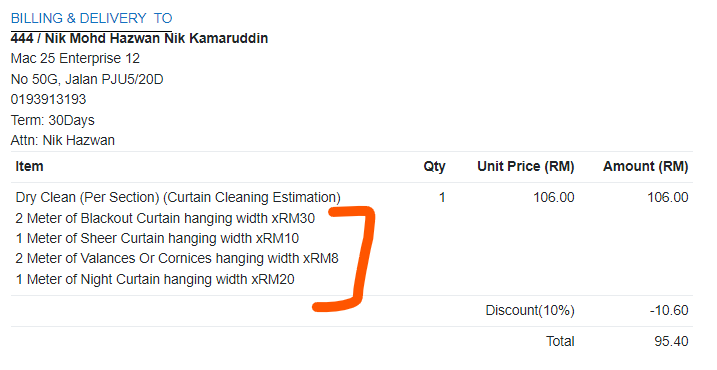Select address line No 50G, Jalan PJU5/20D
Screen dimensions: 717x370
pos(87,80)
